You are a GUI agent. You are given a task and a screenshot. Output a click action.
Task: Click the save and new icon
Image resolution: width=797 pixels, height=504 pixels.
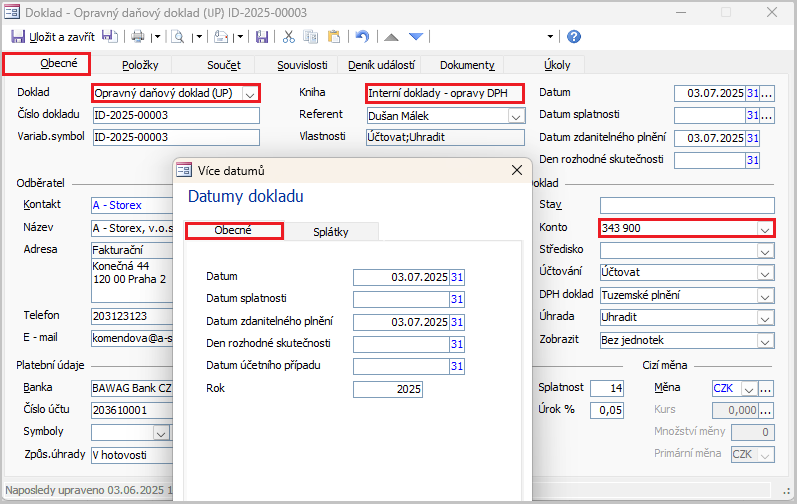coord(110,37)
